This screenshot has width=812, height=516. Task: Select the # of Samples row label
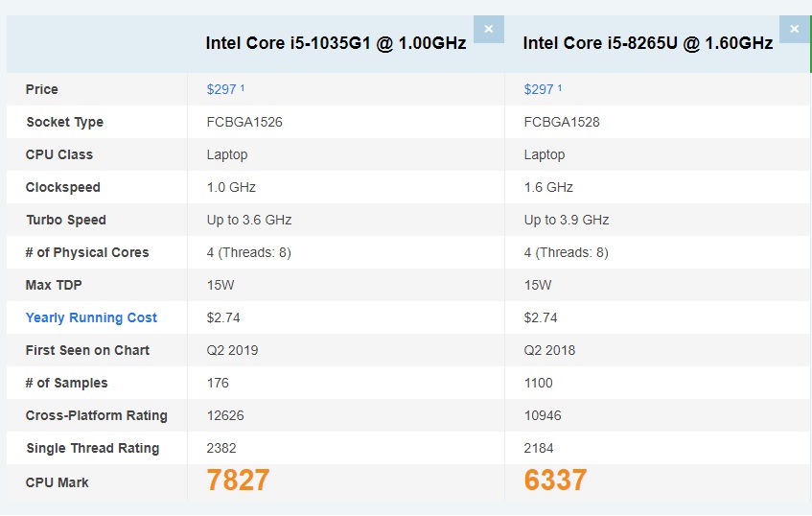tap(67, 383)
